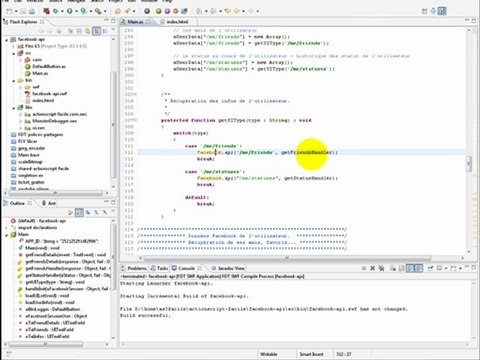Toggle Show Console on output (first highlighted button)
The width and height of the screenshot is (480, 360).
click(410, 268)
